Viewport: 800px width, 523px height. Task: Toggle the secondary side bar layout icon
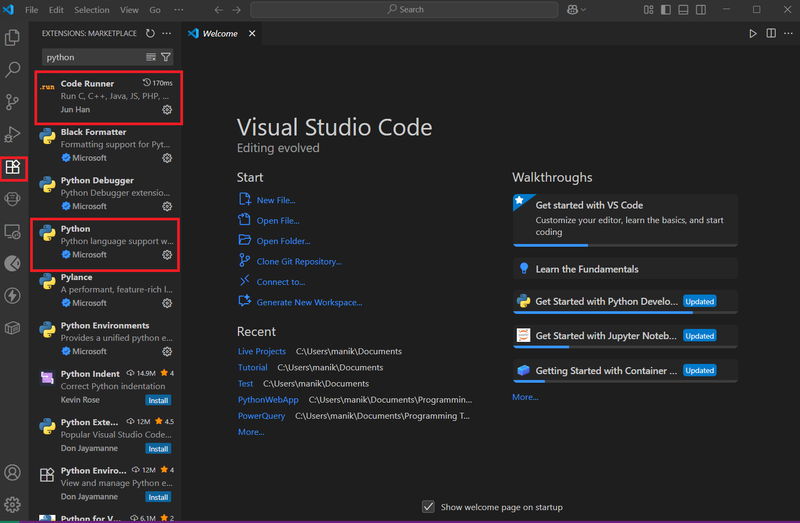(701, 10)
